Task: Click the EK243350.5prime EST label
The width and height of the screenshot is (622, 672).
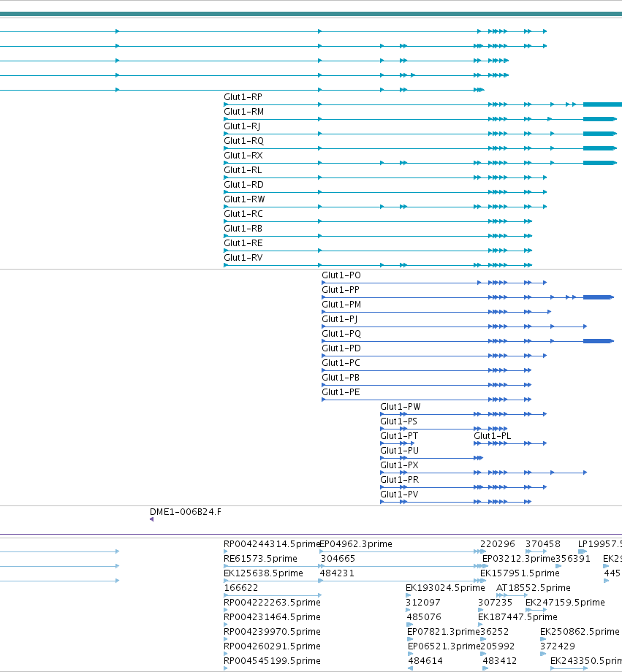Action: [586, 660]
